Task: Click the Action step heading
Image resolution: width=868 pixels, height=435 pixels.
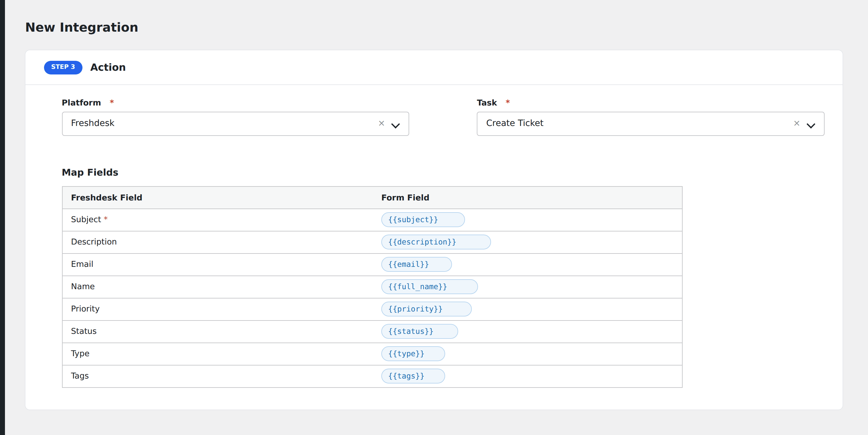Action: tap(108, 67)
